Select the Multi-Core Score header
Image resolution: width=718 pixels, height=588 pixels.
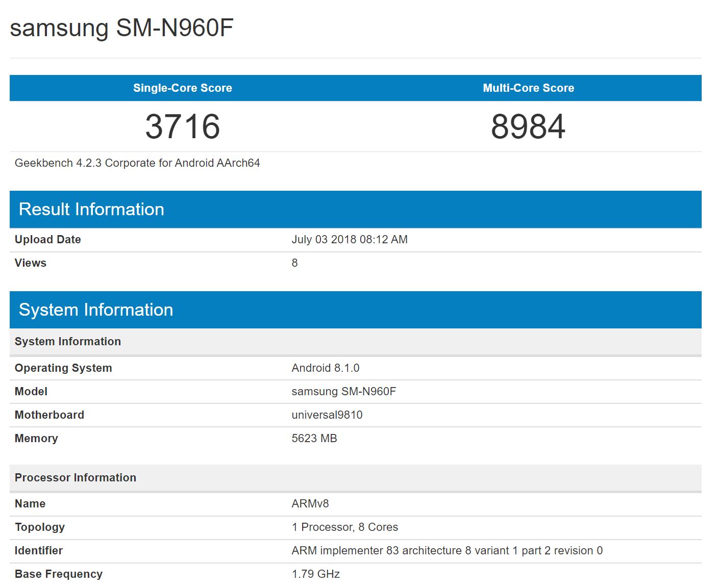528,88
